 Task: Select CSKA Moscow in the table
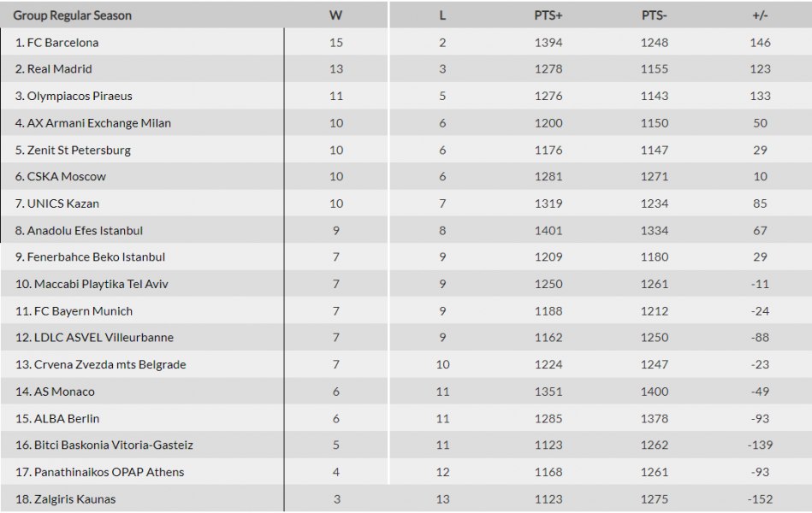coord(67,177)
